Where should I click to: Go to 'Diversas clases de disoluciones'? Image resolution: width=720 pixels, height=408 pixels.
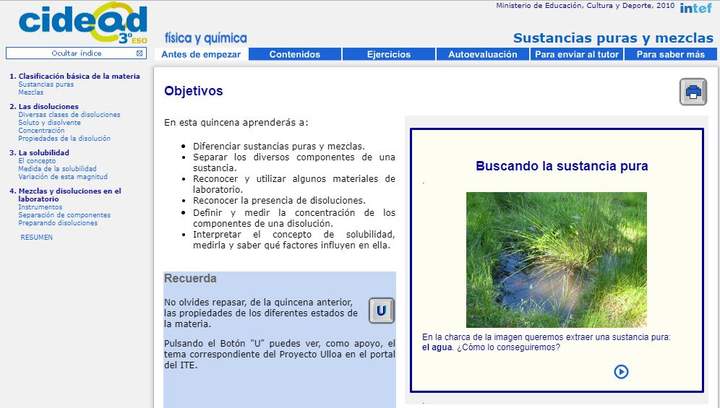(69, 115)
